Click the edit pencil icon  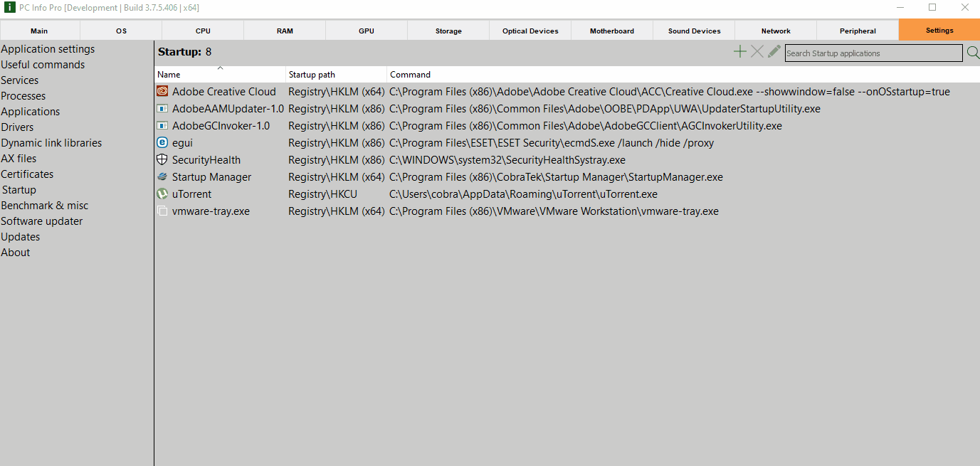coord(774,52)
